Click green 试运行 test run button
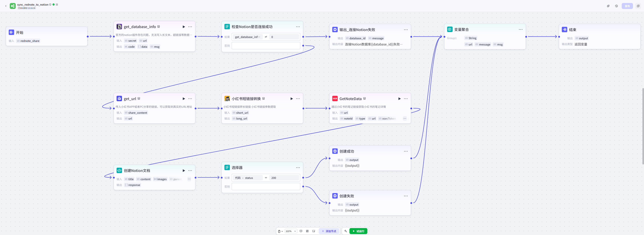 coord(358,231)
